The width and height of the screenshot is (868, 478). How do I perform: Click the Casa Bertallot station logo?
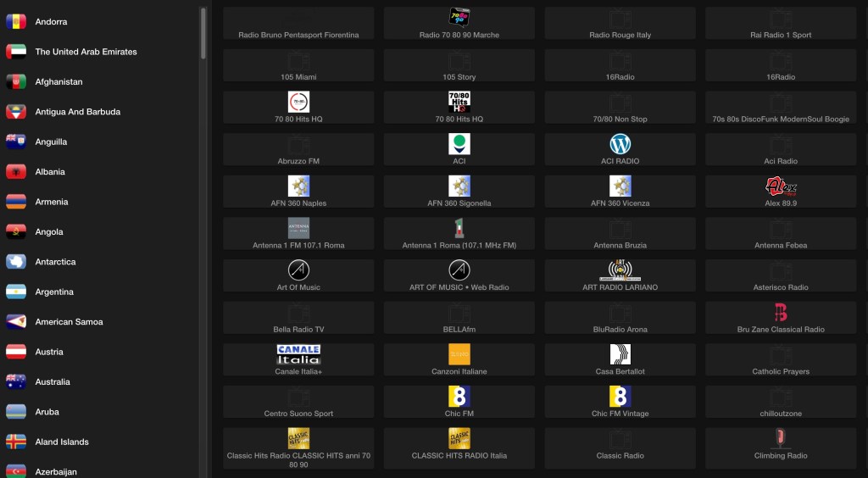pyautogui.click(x=620, y=354)
